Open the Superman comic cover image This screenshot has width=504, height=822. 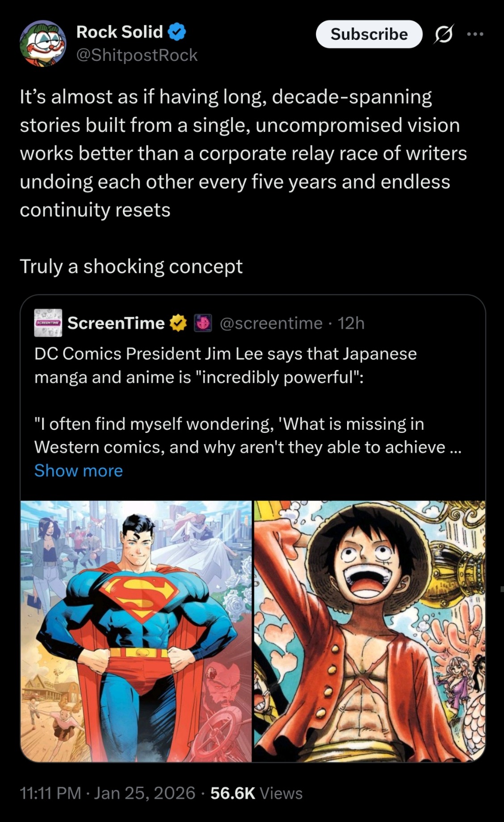136,631
